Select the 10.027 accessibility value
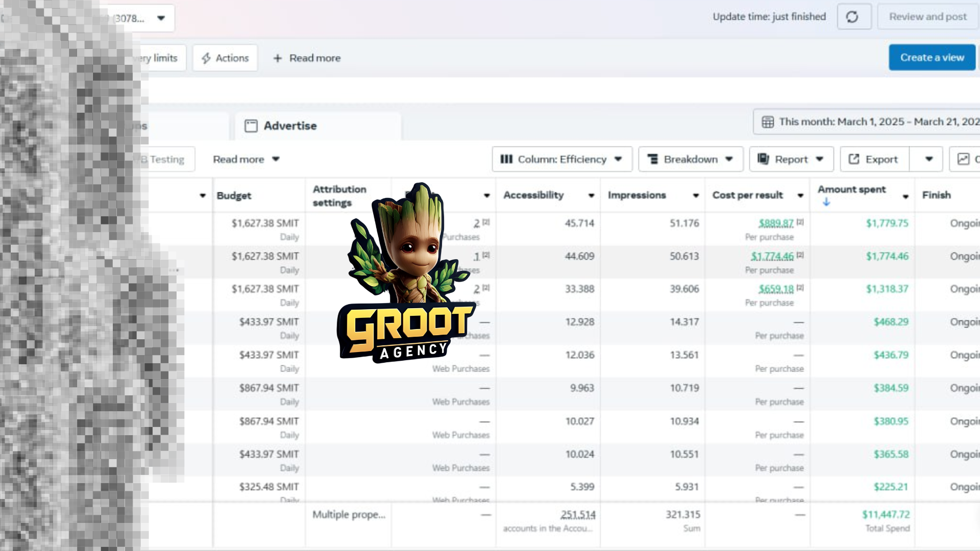980x551 pixels. point(580,421)
